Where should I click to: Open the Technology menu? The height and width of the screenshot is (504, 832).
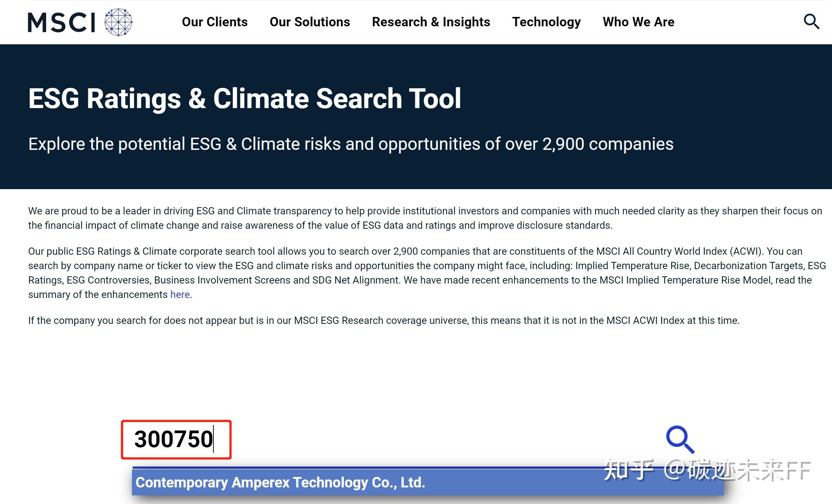tap(546, 22)
